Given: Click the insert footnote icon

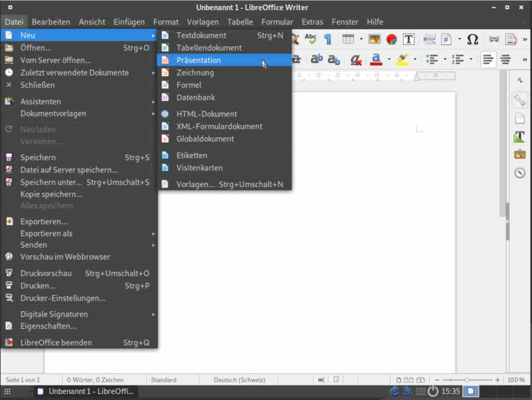Looking at the screenshot, I should click(x=511, y=39).
